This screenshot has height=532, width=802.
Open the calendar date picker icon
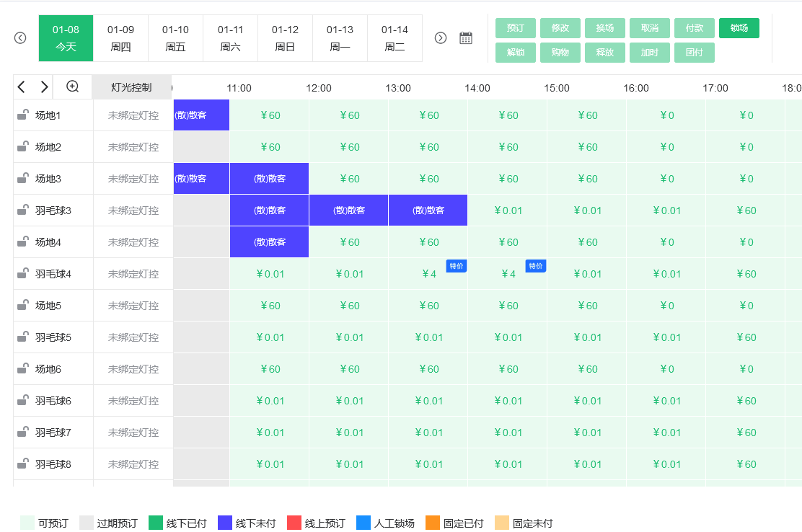[x=466, y=38]
